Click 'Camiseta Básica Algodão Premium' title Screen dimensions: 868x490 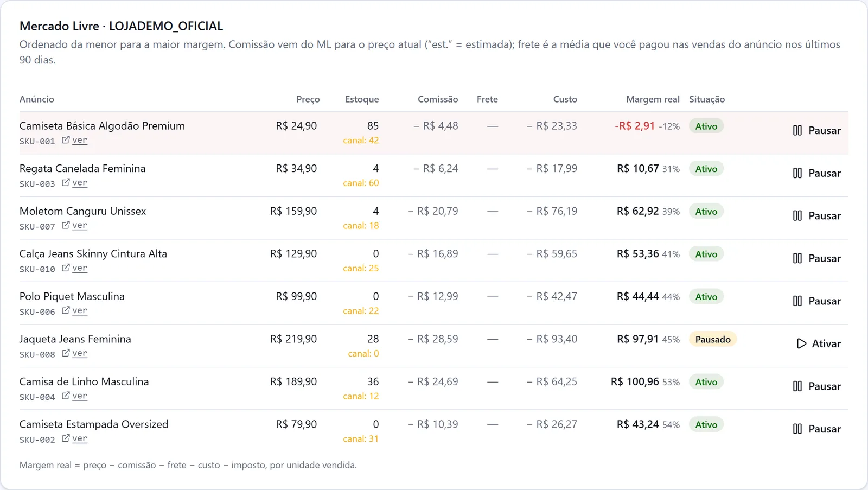(102, 126)
